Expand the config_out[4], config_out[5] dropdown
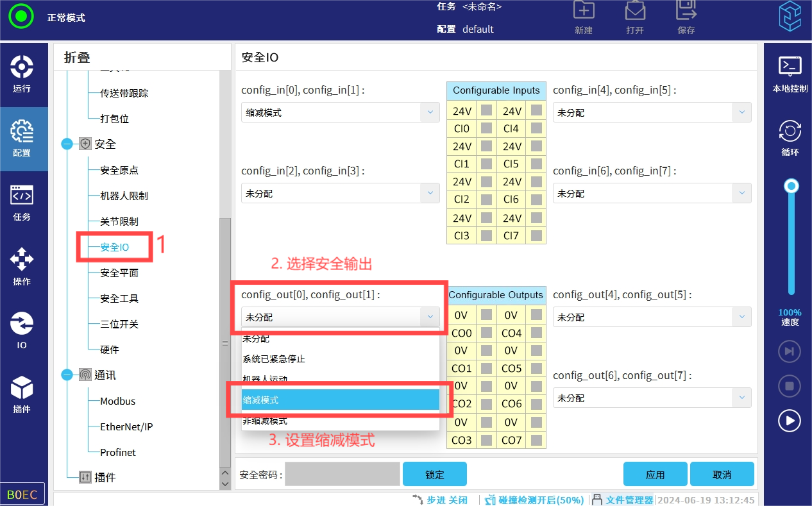 [x=652, y=317]
